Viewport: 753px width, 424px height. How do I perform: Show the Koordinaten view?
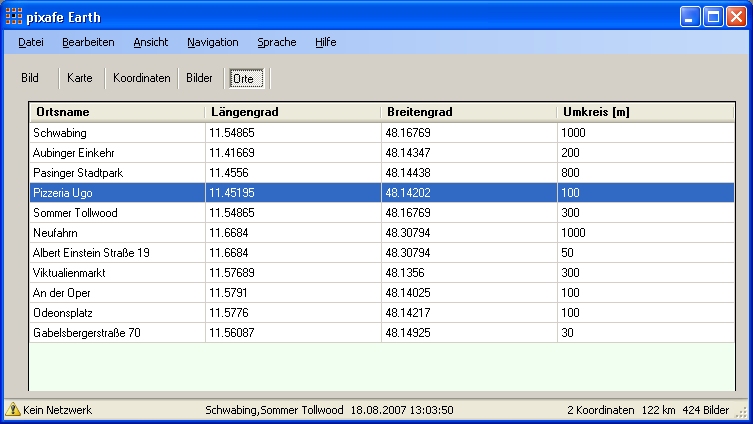pos(142,78)
